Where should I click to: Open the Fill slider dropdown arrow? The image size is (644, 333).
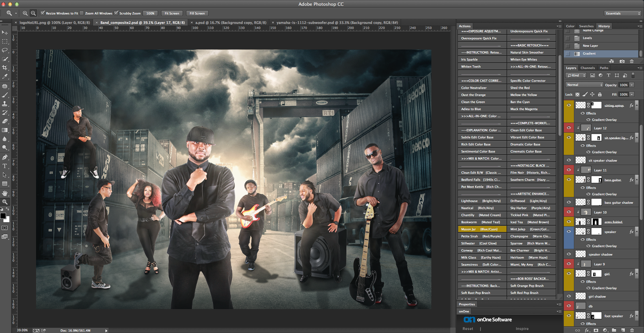[x=632, y=94]
